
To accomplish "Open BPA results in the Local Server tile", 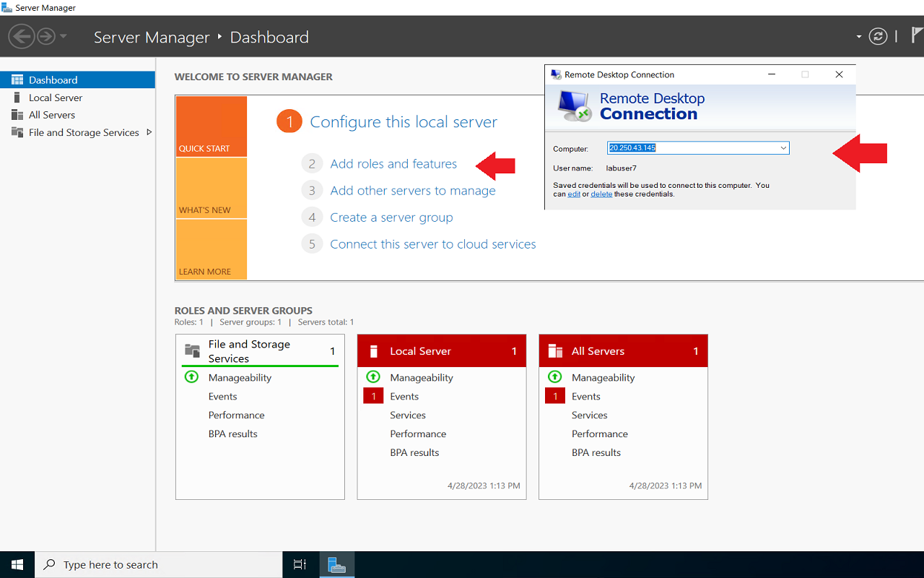I will [x=414, y=452].
